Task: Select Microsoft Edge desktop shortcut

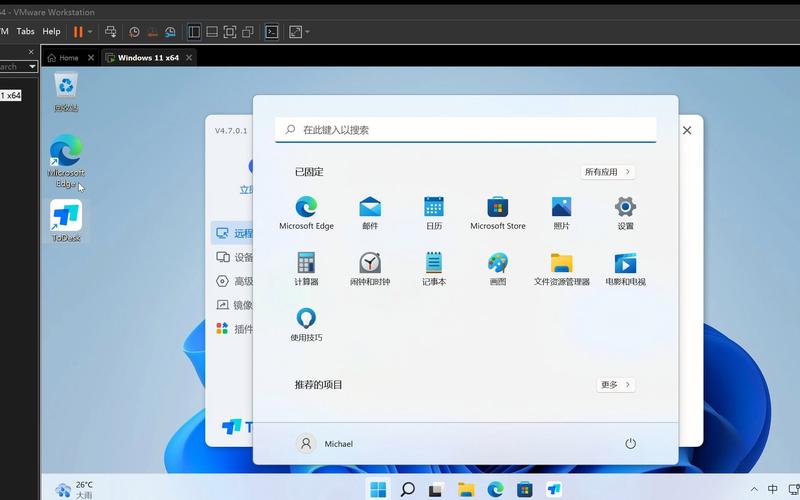Action: [x=66, y=161]
